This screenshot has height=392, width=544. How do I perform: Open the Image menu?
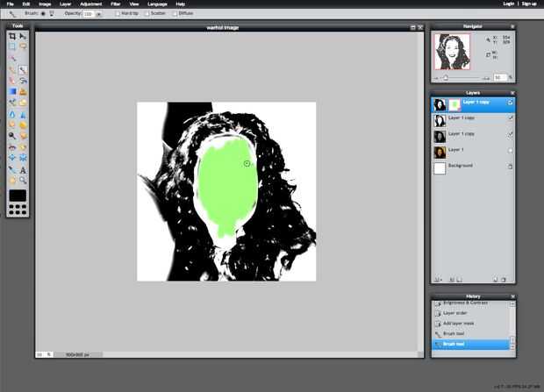tap(45, 4)
